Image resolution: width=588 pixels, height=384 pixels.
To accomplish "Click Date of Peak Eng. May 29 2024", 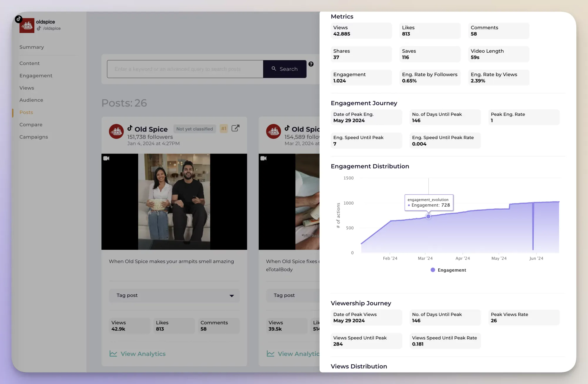I will pos(366,117).
